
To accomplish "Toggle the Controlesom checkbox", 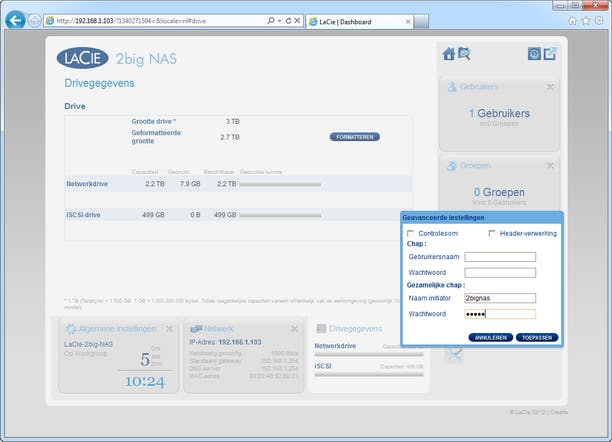I will point(410,233).
